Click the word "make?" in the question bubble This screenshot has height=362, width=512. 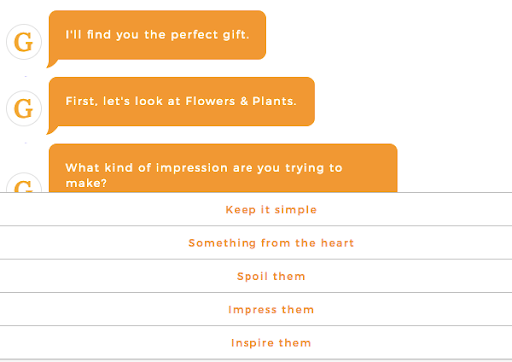pyautogui.click(x=86, y=183)
